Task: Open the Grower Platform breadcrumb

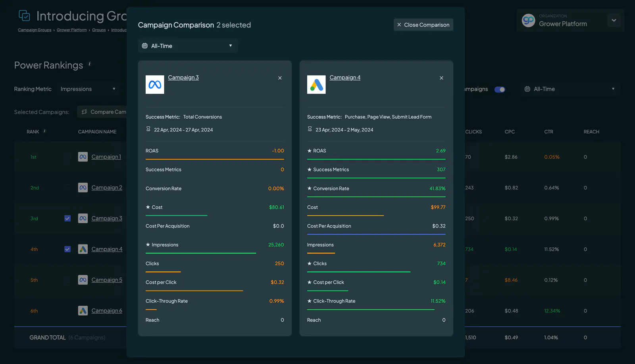Action: click(x=71, y=30)
